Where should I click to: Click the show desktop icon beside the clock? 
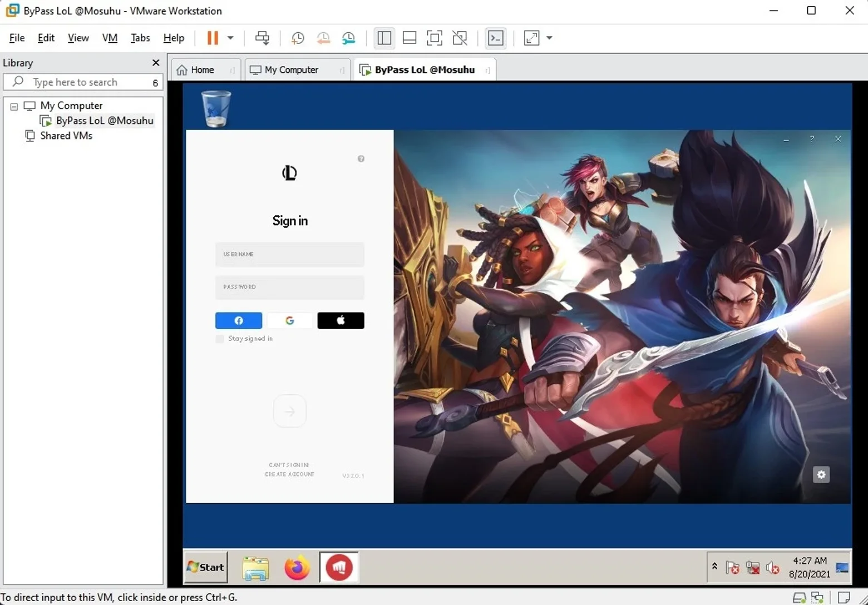842,568
